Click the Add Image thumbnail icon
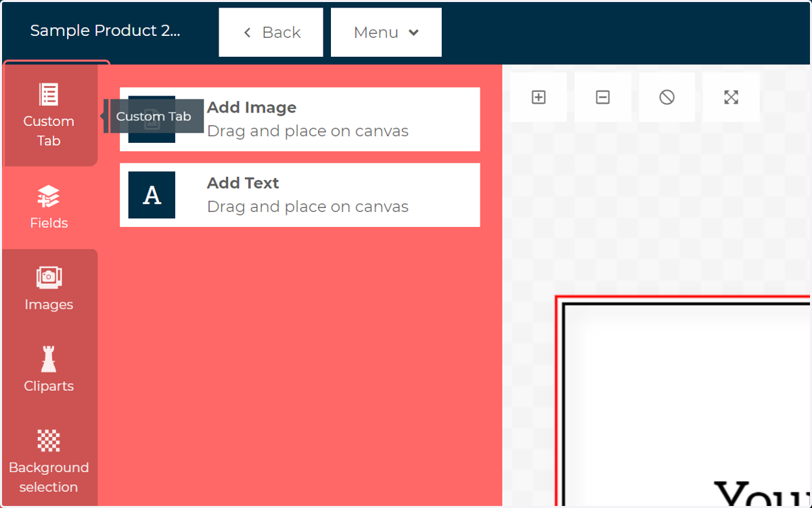Screen dimensions: 812x508 [152, 119]
